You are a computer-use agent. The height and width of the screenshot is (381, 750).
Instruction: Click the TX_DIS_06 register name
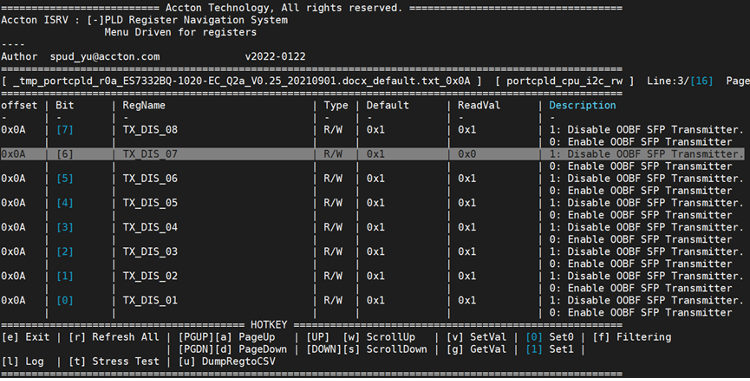point(150,179)
